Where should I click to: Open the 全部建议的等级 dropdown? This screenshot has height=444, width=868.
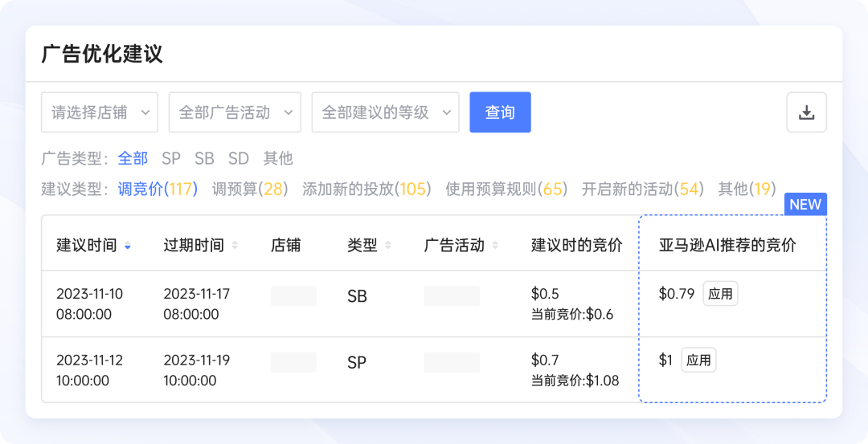(x=385, y=112)
